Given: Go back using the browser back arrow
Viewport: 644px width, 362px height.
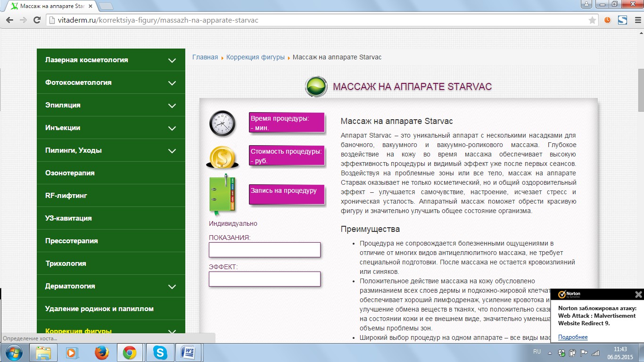Looking at the screenshot, I should pos(10,20).
